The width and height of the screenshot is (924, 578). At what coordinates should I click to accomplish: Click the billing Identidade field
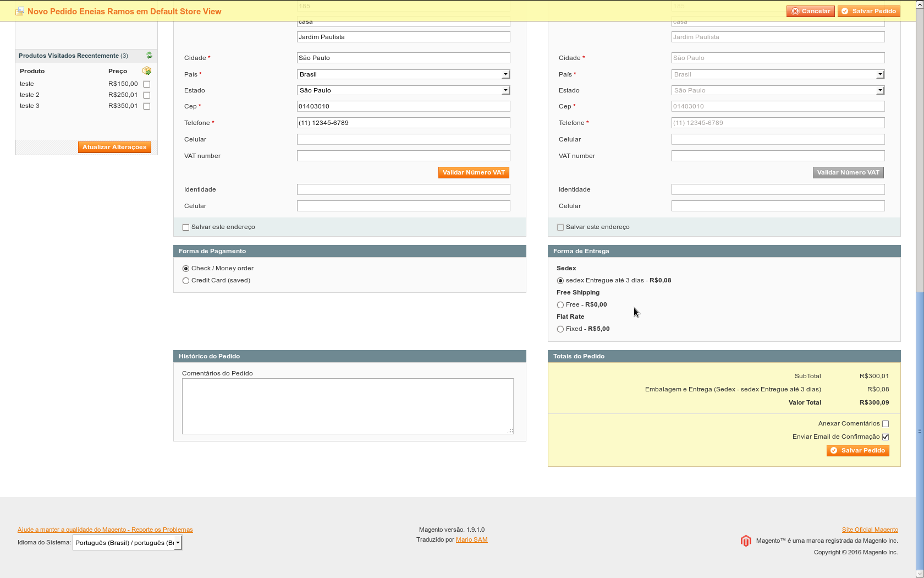tap(404, 189)
